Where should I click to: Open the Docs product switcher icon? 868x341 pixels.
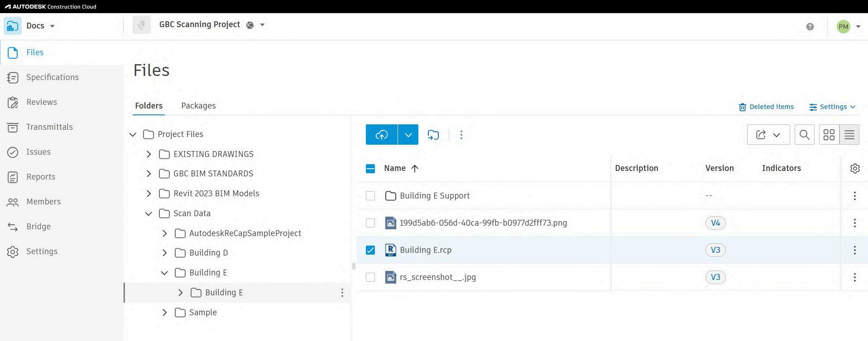coord(13,26)
